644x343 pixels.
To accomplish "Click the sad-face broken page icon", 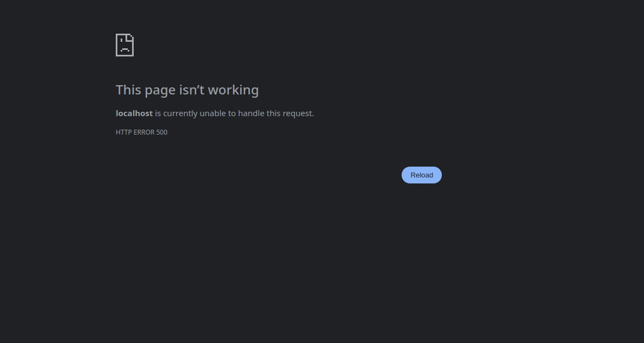I will click(125, 45).
